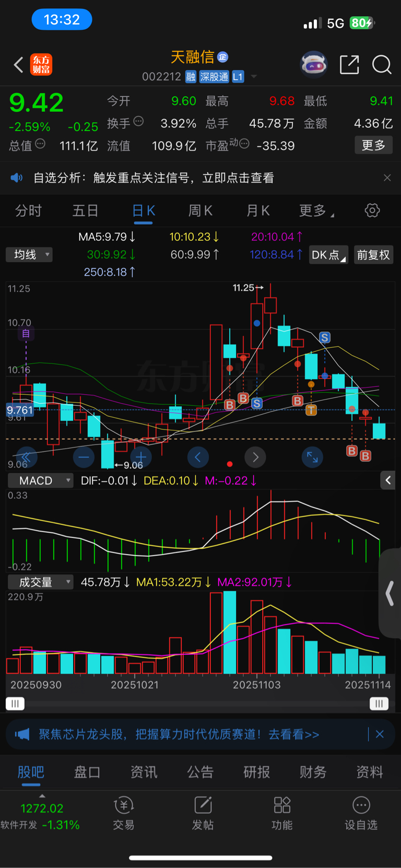Open the 资讯 tab
This screenshot has width=401, height=868.
pyautogui.click(x=144, y=772)
